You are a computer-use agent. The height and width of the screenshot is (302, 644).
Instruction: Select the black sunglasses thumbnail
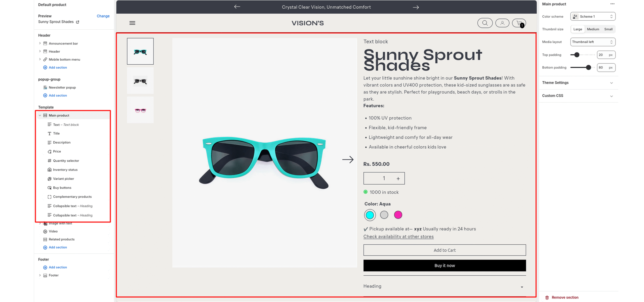click(140, 81)
